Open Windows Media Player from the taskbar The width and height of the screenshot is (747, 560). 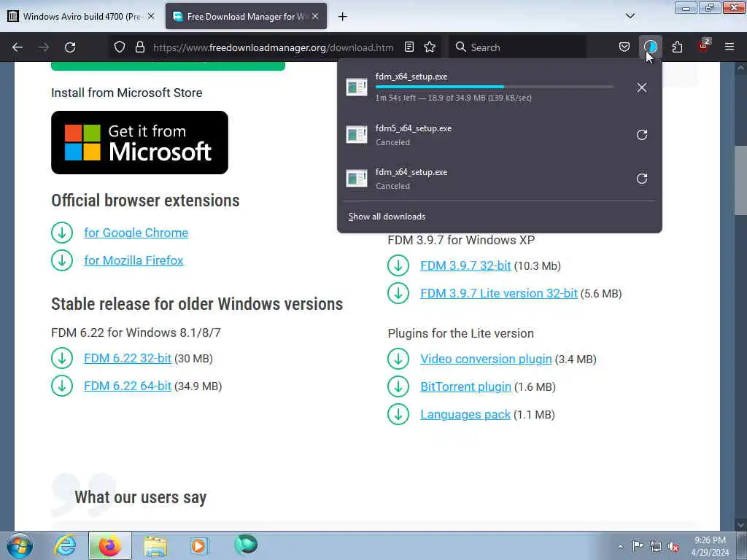tap(199, 545)
